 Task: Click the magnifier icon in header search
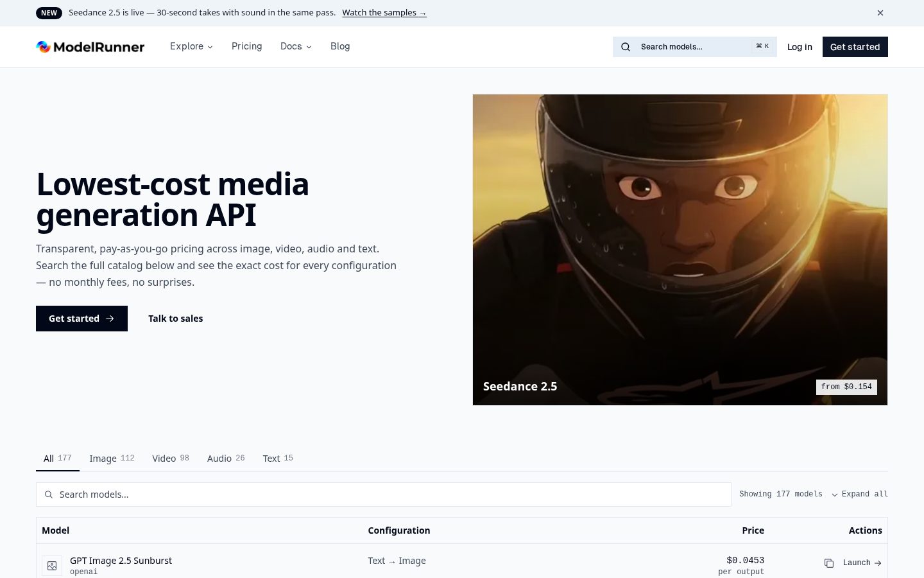626,47
